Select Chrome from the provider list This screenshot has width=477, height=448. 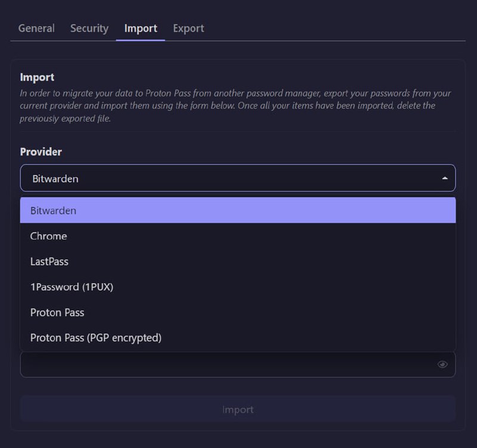click(x=49, y=236)
